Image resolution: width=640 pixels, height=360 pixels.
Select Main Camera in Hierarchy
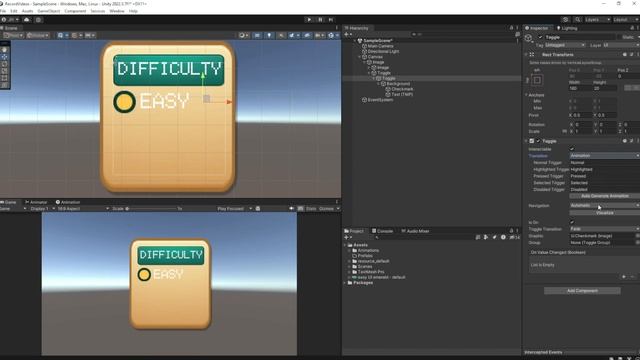[x=380, y=46]
